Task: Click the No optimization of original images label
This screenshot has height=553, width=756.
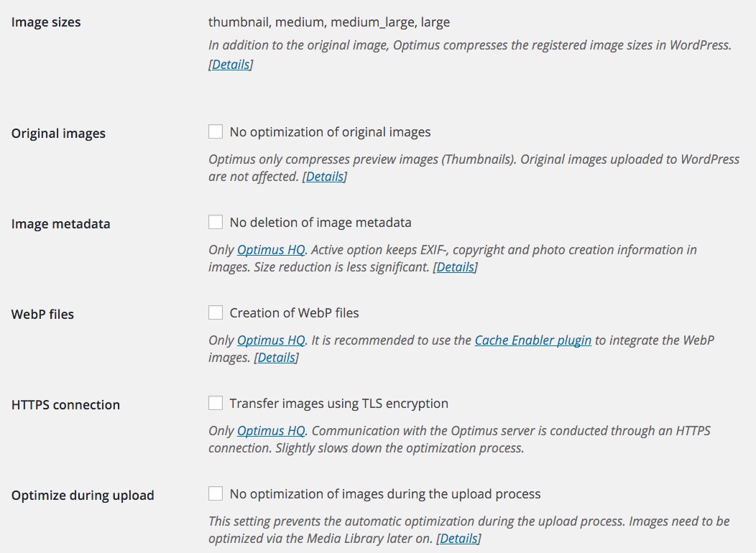Action: click(331, 132)
